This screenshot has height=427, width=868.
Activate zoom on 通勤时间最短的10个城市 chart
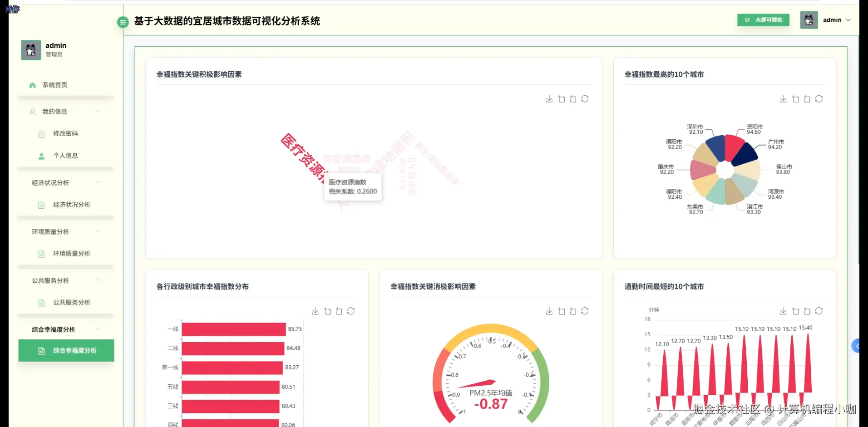pos(795,311)
